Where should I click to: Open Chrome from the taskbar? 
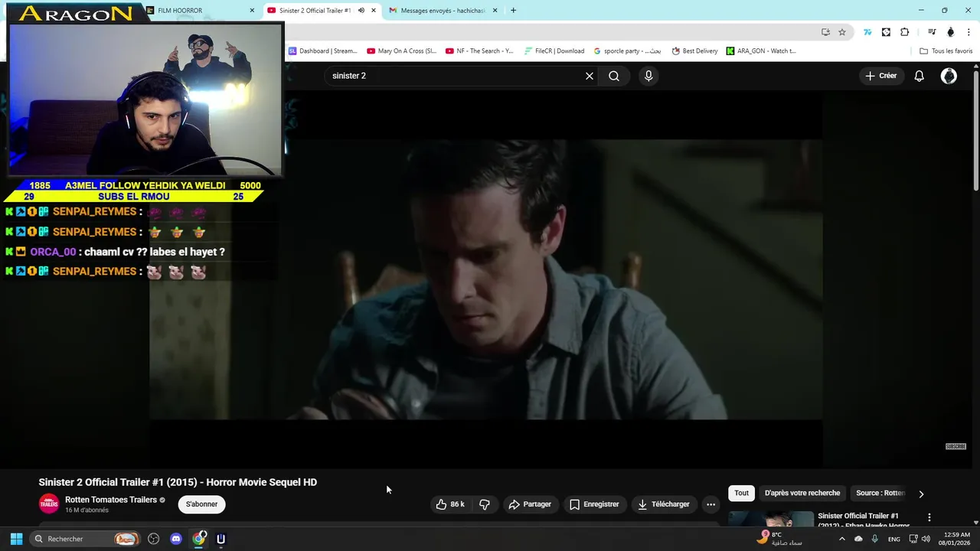[x=199, y=539]
